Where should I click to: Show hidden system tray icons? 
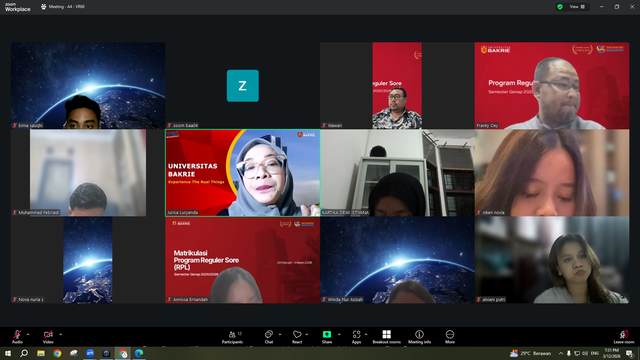pyautogui.click(x=561, y=353)
